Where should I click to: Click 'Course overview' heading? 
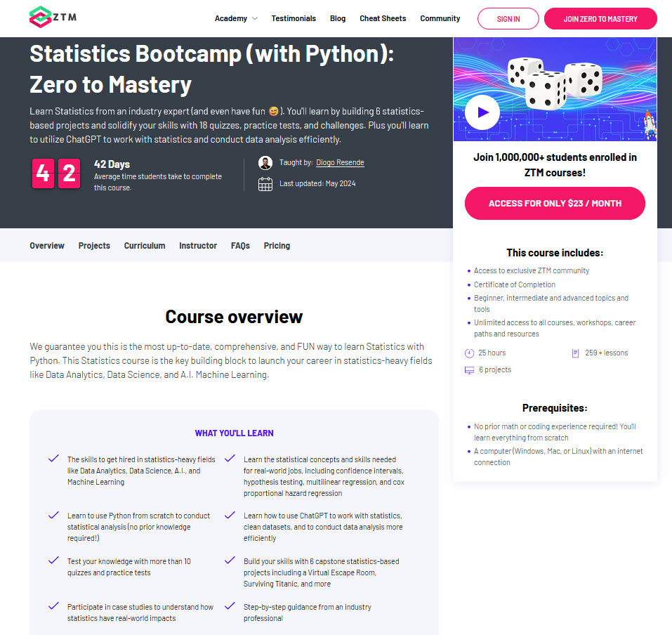pyautogui.click(x=234, y=317)
